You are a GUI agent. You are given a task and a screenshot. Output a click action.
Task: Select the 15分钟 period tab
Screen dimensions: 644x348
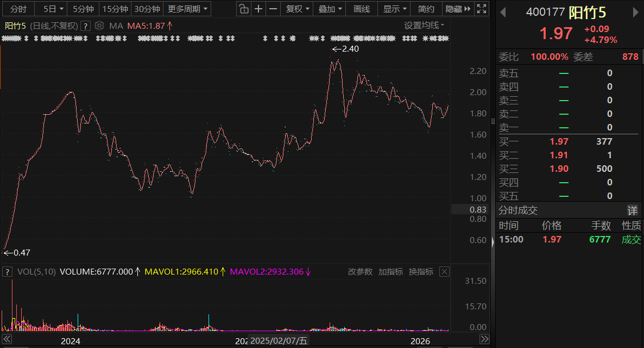pos(115,9)
